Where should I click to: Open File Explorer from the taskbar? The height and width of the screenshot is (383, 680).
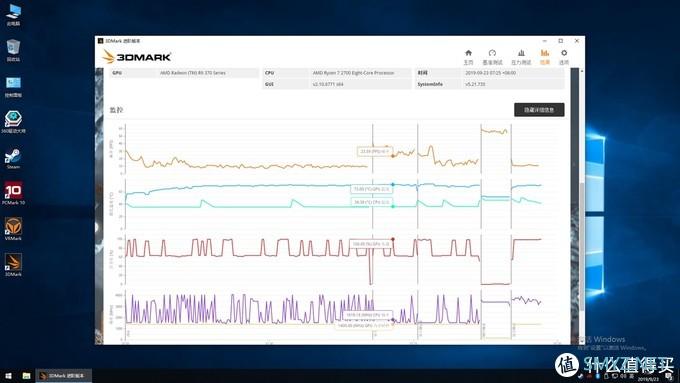coord(26,376)
